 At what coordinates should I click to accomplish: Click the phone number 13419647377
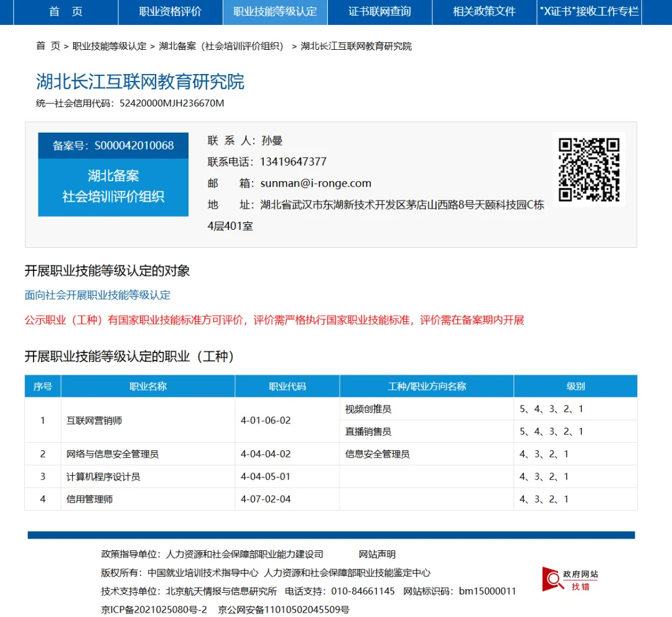point(293,162)
